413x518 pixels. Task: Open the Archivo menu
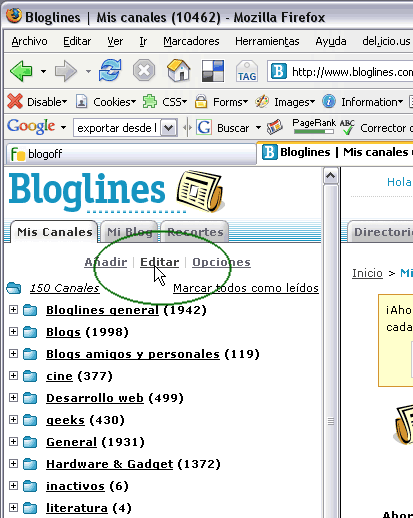click(x=29, y=41)
